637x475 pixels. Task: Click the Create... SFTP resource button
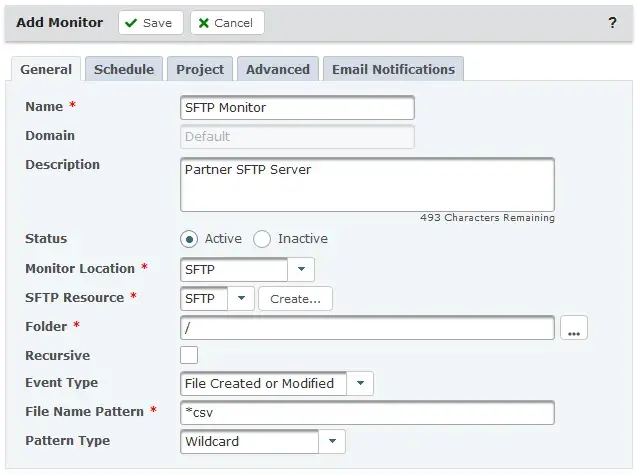tap(295, 298)
